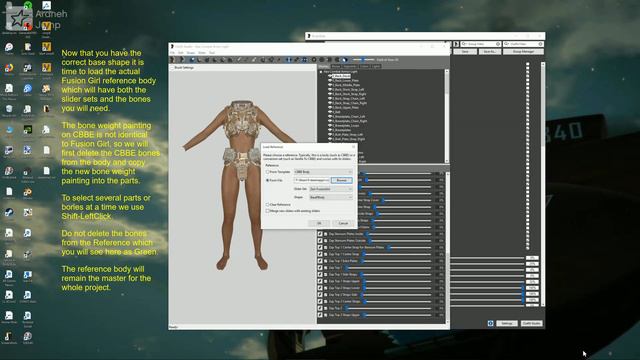640x360 pixels.
Task: Click the Save As button in BodySlide
Action: coord(489,52)
